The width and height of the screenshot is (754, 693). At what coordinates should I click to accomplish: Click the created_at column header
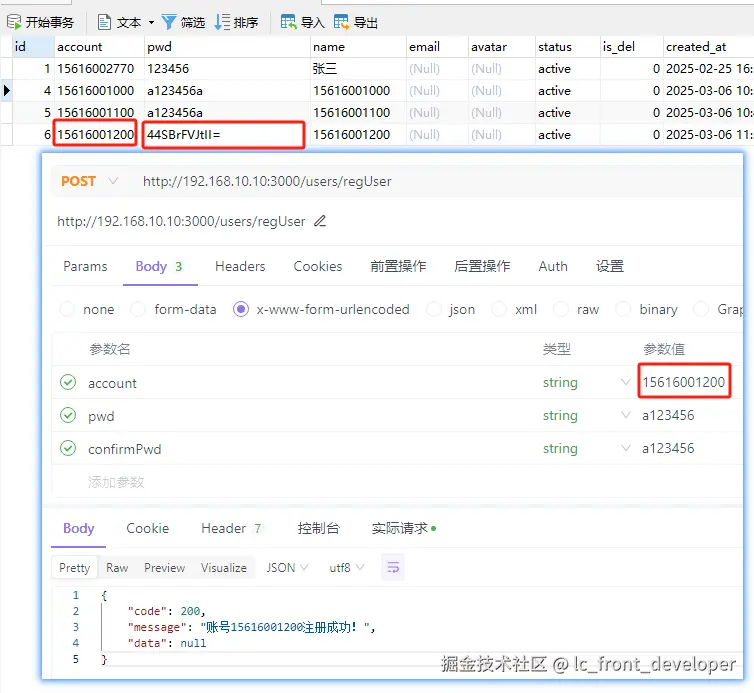coord(708,47)
